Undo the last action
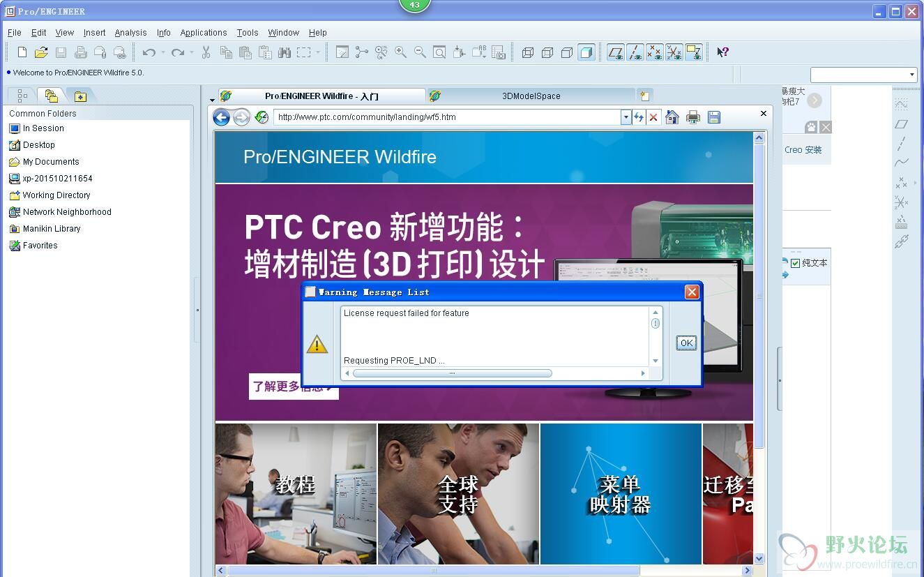The height and width of the screenshot is (577, 924). tap(149, 52)
